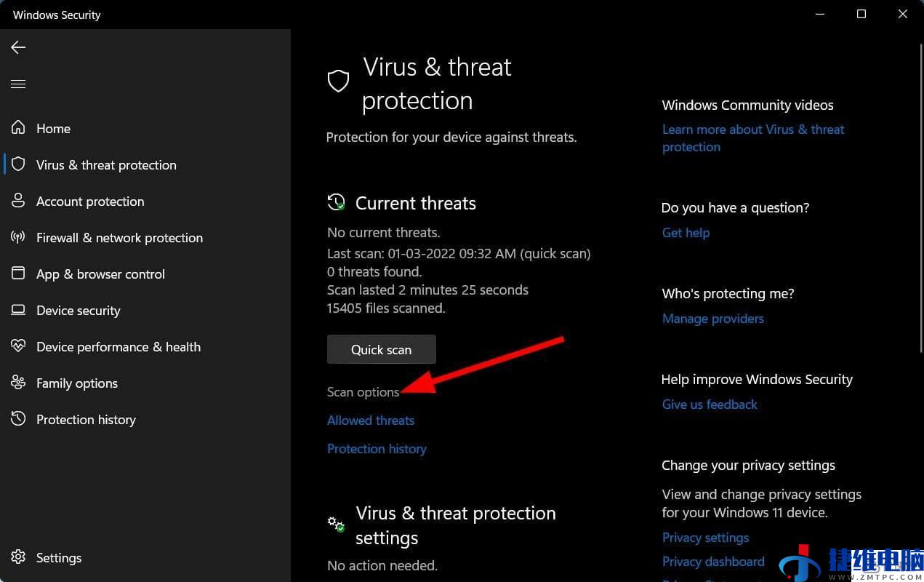Start a Quick scan
This screenshot has width=924, height=582.
pos(382,349)
